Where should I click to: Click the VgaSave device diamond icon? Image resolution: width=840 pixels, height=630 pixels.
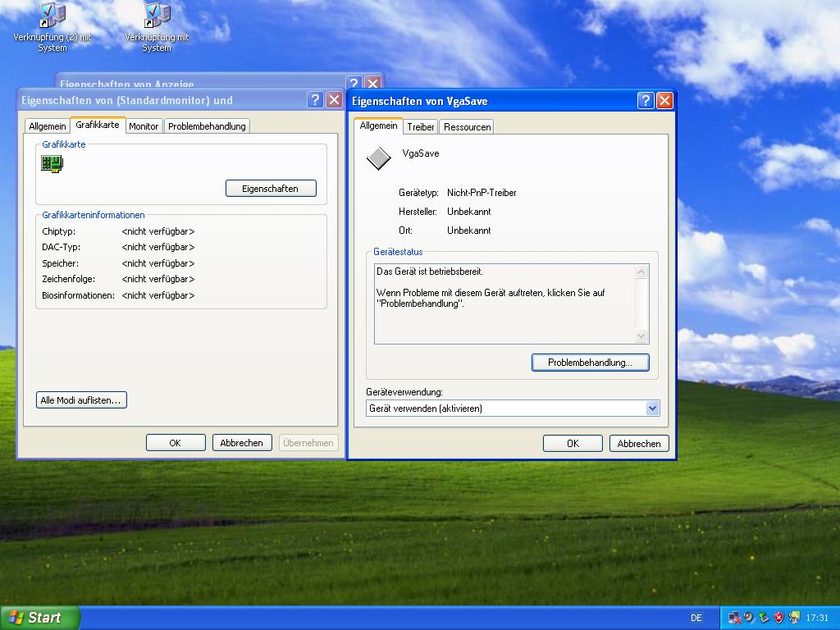(379, 158)
